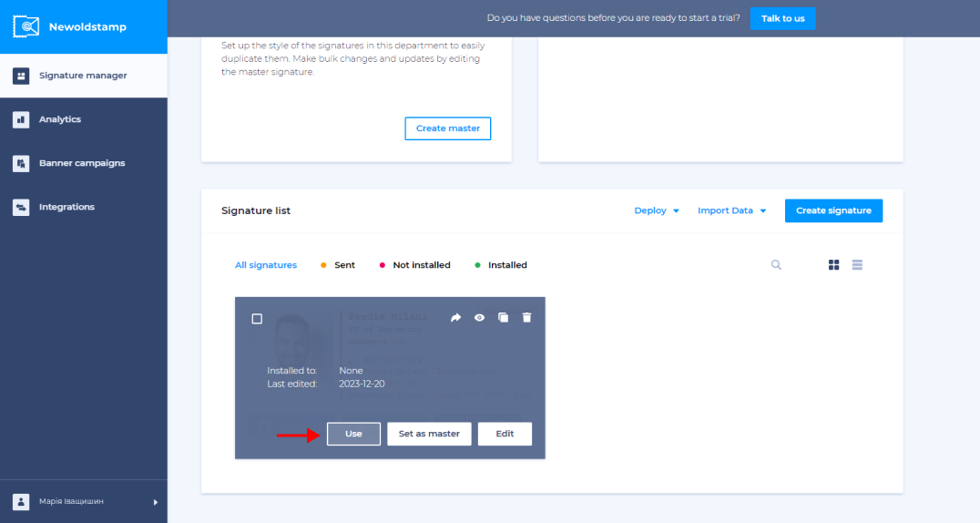Open Analytics in the sidebar
This screenshot has height=523, width=980.
coord(60,119)
